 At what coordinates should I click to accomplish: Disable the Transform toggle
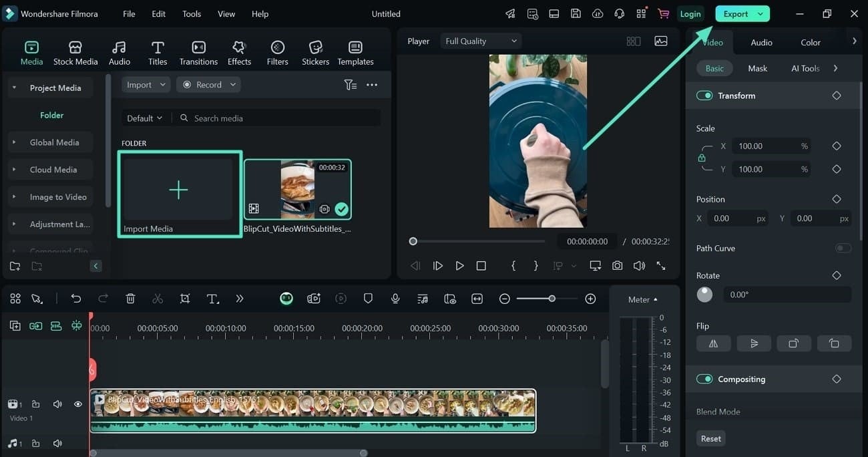coord(704,96)
